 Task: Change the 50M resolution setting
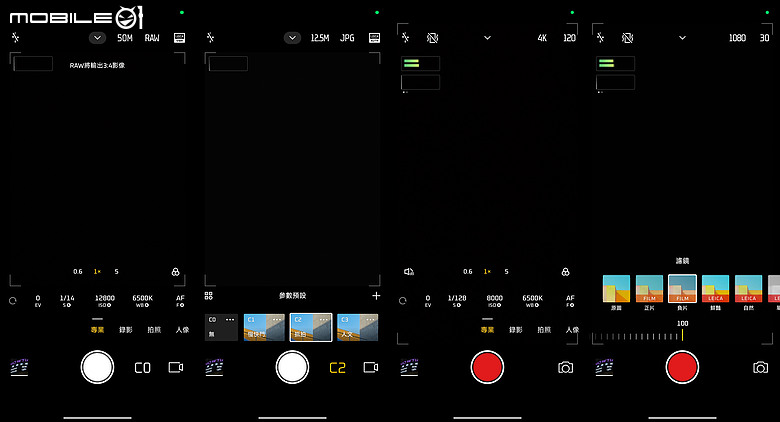tap(125, 38)
